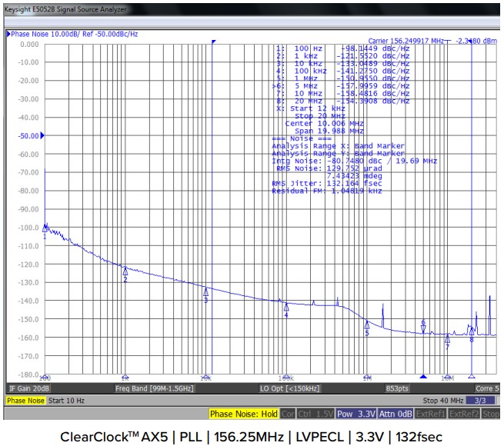Click the Cor status indicator
504x446 pixels.
288,414
